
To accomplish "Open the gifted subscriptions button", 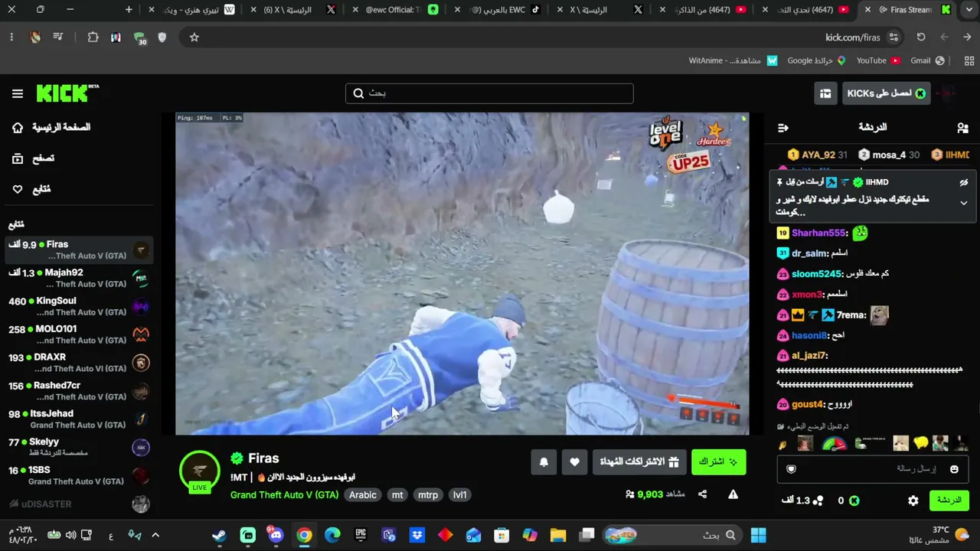I will tap(639, 462).
